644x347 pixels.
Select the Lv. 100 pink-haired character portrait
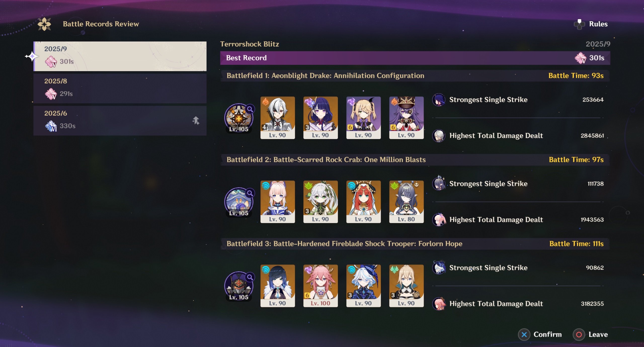pos(320,286)
